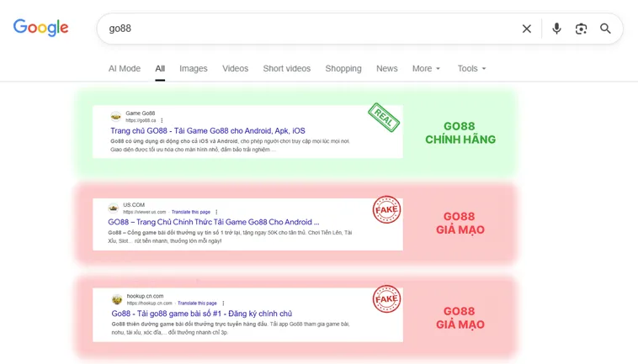Click the magnifying glass search icon
The width and height of the screenshot is (638, 364).
click(x=605, y=29)
